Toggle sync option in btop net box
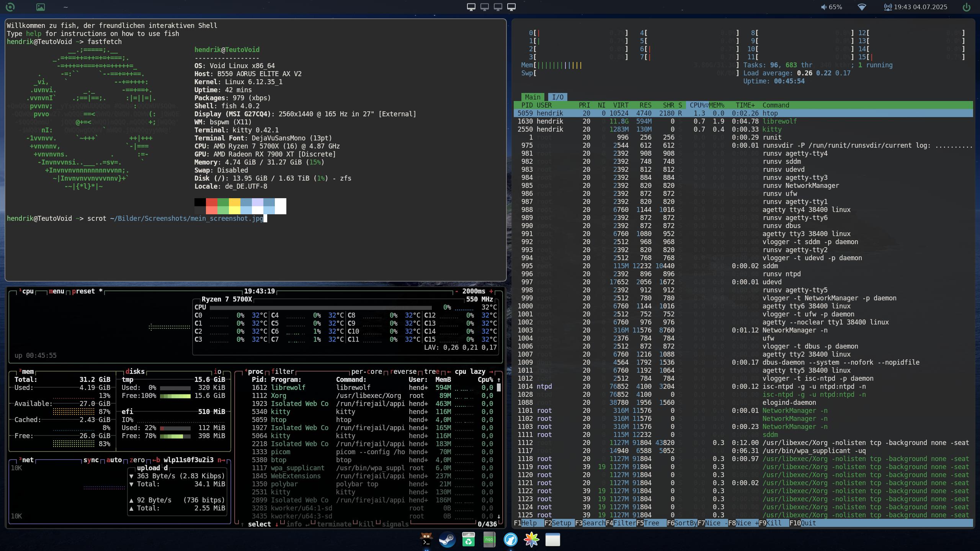The image size is (980, 551). pos(91,460)
